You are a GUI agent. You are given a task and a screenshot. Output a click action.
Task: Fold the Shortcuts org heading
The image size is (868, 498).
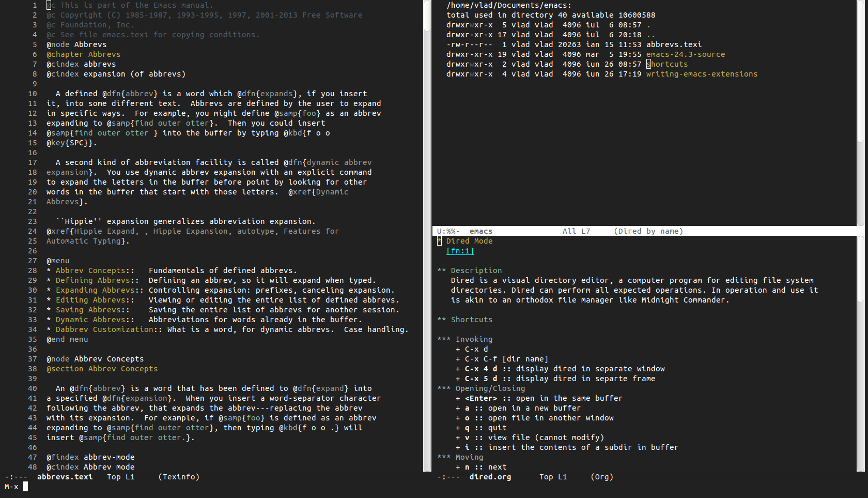[x=471, y=320]
